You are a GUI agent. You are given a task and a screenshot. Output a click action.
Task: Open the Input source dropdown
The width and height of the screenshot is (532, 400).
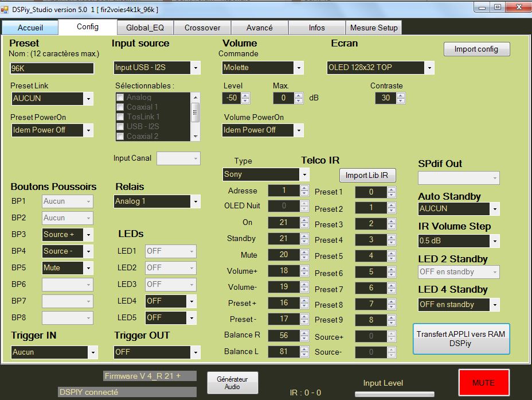pos(195,68)
